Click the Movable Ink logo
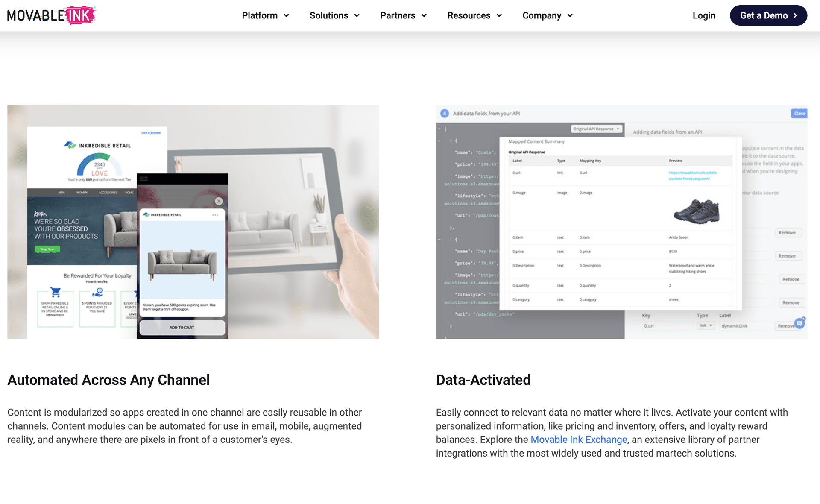The image size is (820, 504). [51, 15]
